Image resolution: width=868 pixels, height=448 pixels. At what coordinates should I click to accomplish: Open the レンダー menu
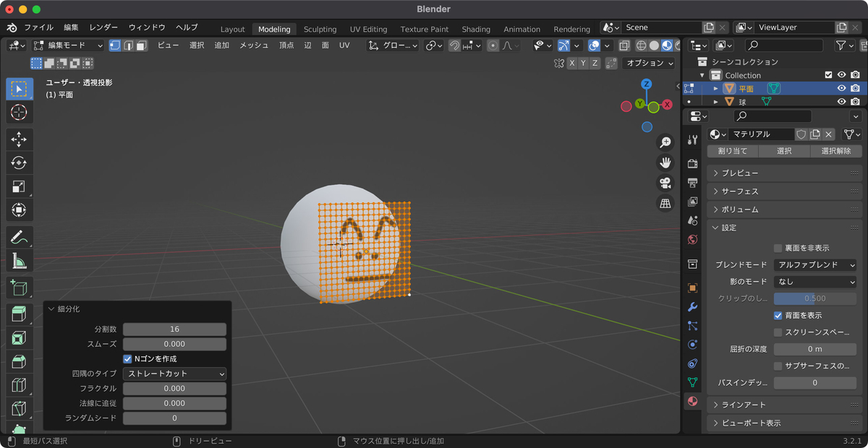pyautogui.click(x=103, y=27)
